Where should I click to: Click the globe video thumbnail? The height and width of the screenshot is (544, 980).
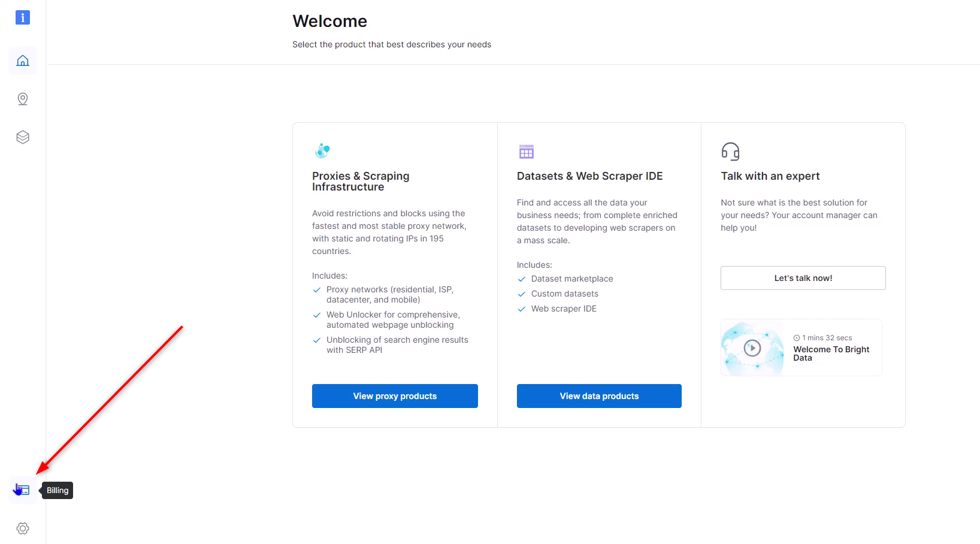[x=752, y=348]
